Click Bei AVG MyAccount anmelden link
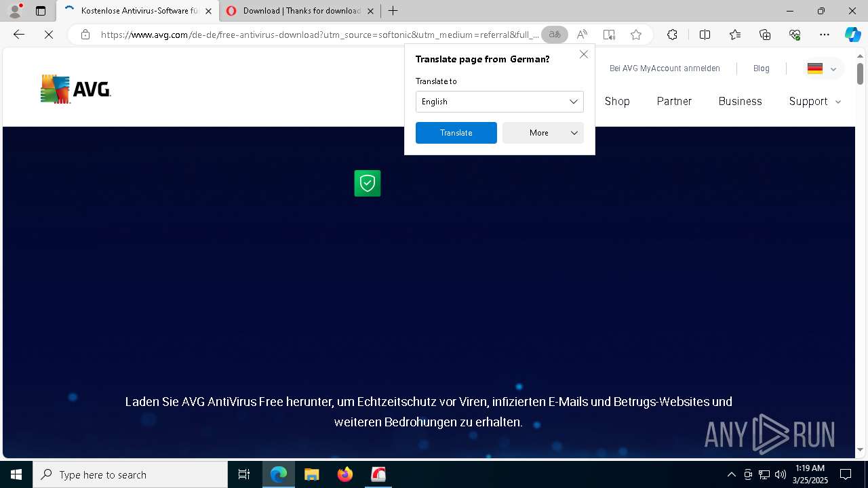This screenshot has height=488, width=868. click(665, 68)
